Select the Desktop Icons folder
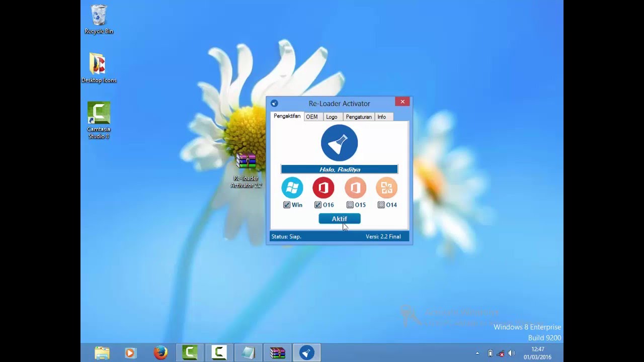644x362 pixels. (99, 68)
